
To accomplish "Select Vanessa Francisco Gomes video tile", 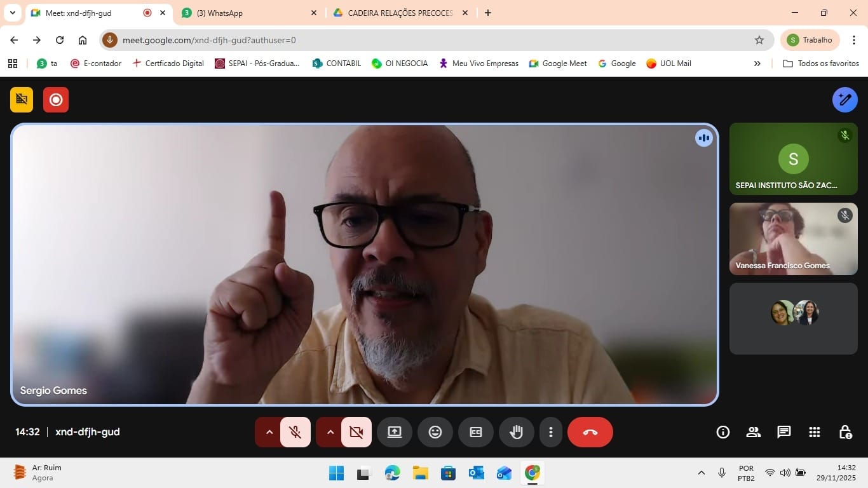I will click(793, 239).
